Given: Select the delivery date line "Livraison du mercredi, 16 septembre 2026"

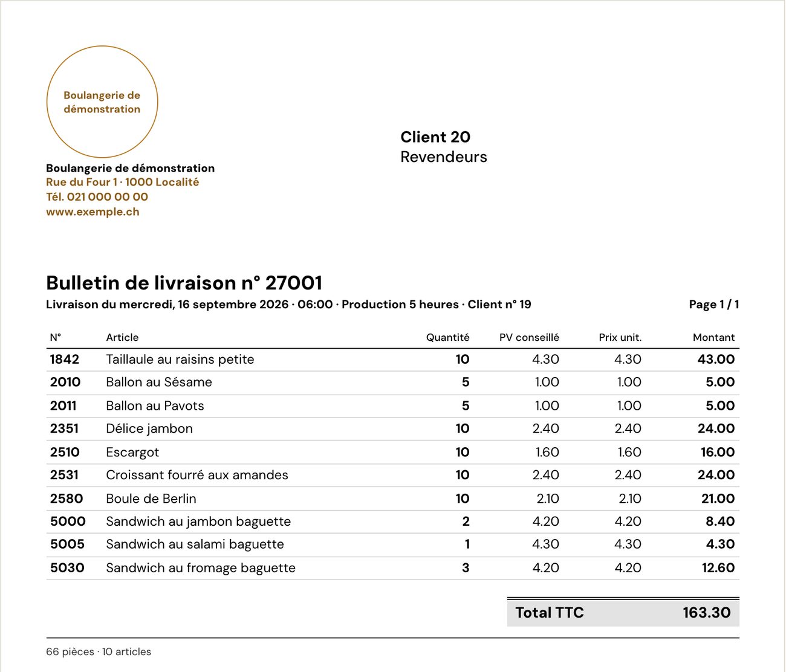Looking at the screenshot, I should tap(167, 305).
